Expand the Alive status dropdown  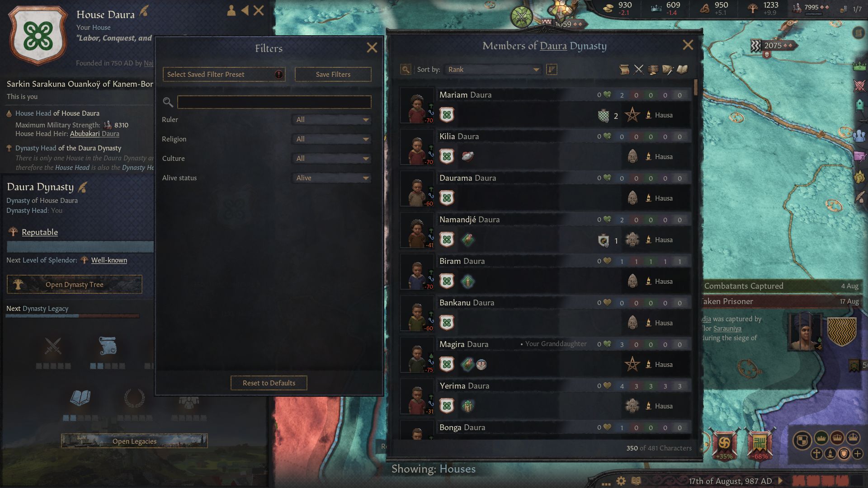(x=332, y=178)
